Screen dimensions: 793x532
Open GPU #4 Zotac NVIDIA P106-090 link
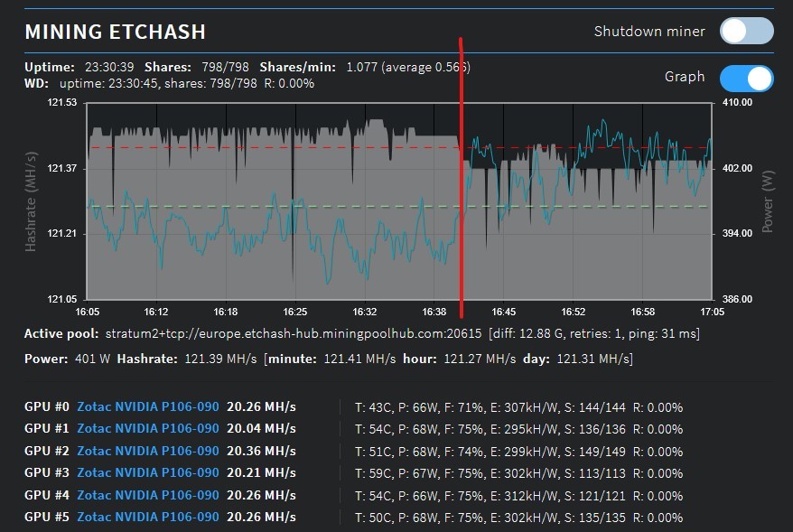(x=148, y=495)
